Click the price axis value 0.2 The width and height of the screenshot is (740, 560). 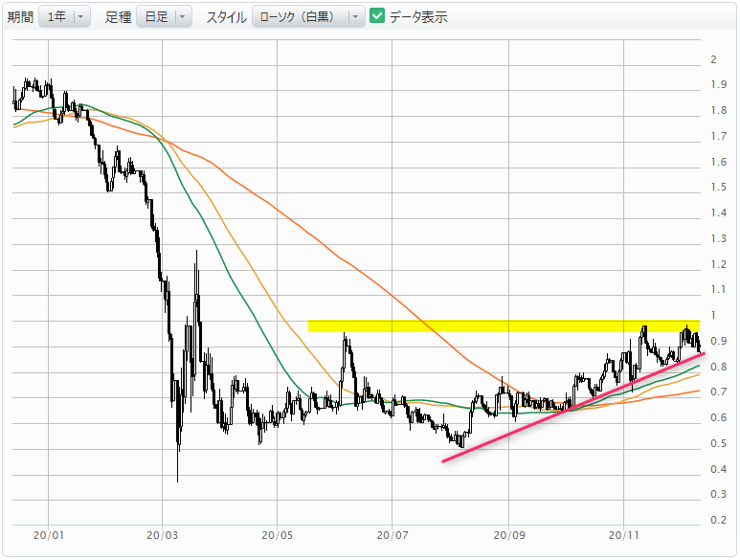tap(719, 520)
